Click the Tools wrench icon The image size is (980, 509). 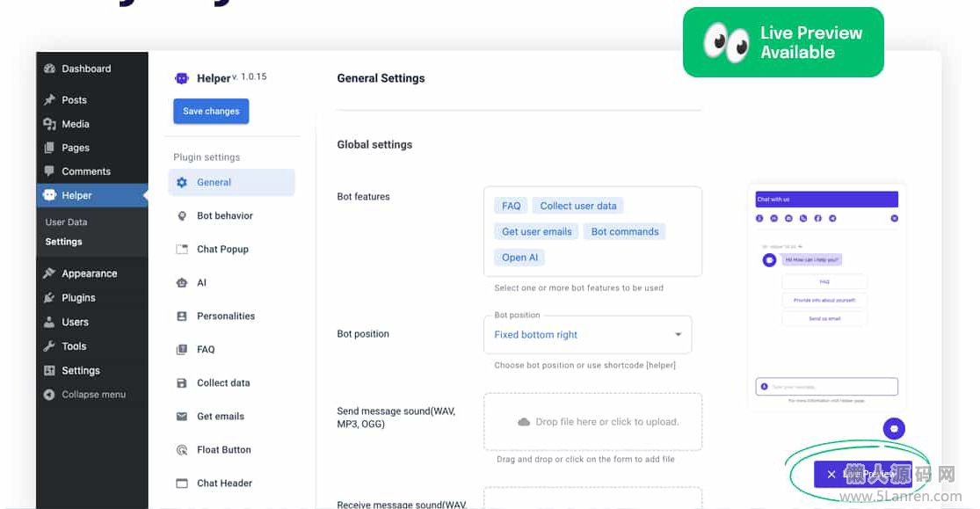pos(49,345)
